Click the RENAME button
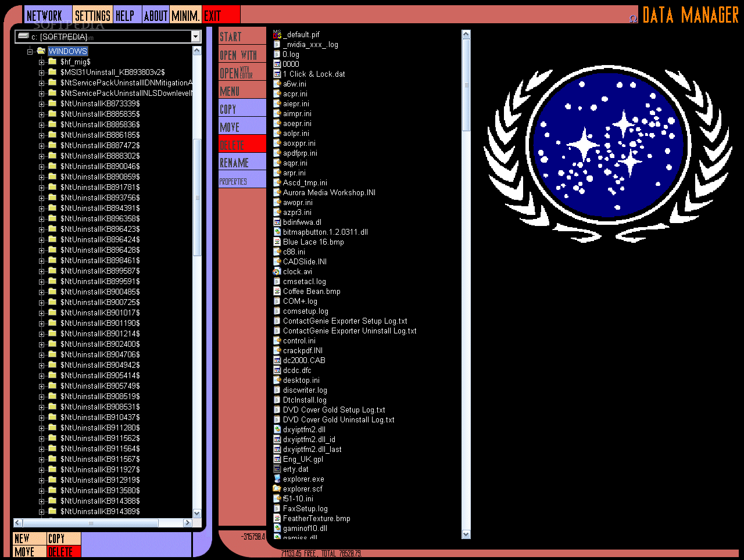The width and height of the screenshot is (744, 560). tap(242, 163)
